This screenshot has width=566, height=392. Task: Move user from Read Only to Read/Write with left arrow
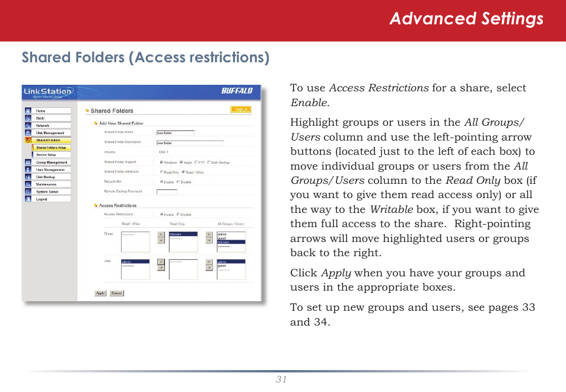161,262
